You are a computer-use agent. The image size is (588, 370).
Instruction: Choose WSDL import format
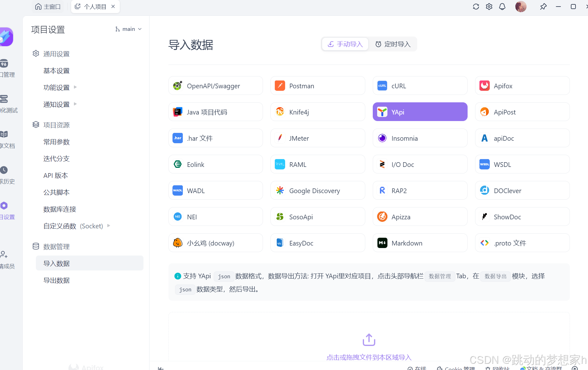(x=522, y=164)
